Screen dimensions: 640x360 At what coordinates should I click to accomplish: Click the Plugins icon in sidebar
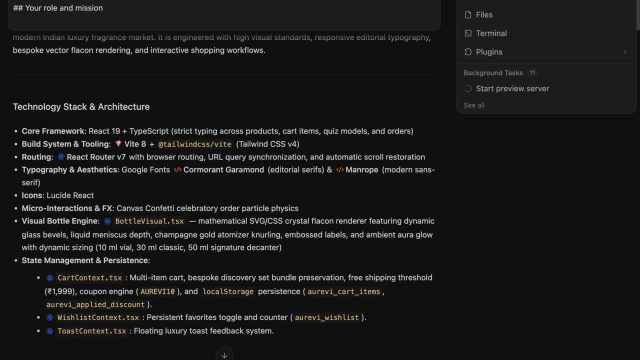point(468,52)
